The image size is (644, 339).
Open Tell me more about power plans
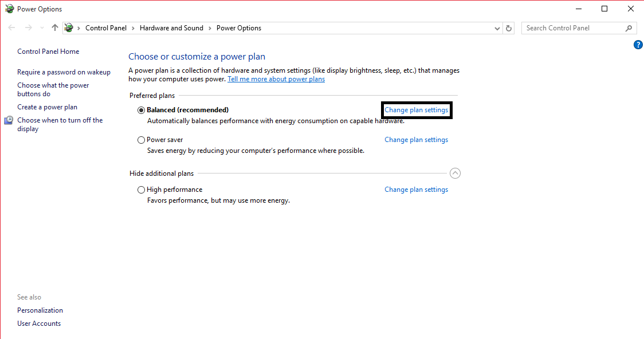276,79
